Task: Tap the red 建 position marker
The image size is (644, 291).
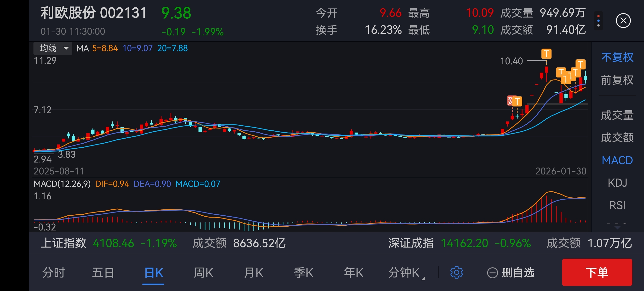Action: 511,101
